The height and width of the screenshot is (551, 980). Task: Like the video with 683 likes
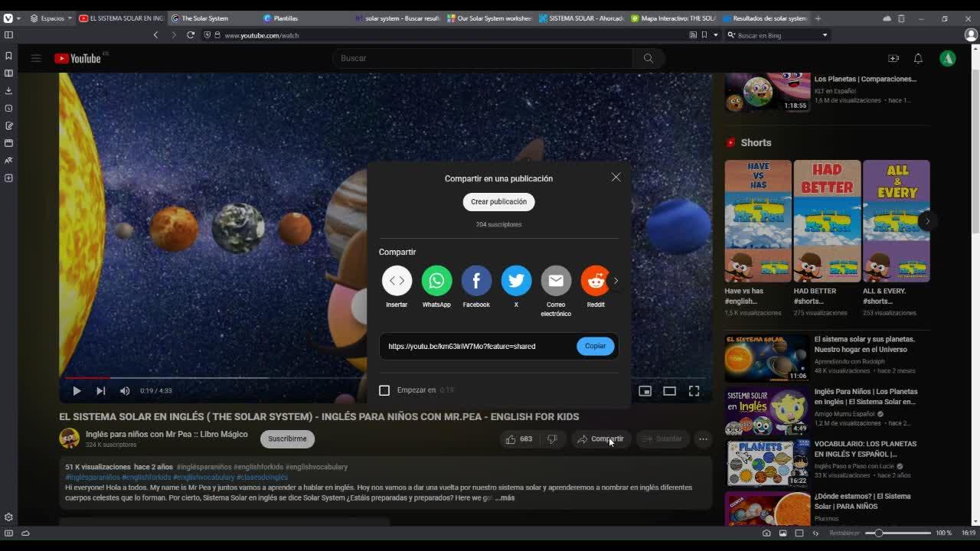pyautogui.click(x=518, y=439)
